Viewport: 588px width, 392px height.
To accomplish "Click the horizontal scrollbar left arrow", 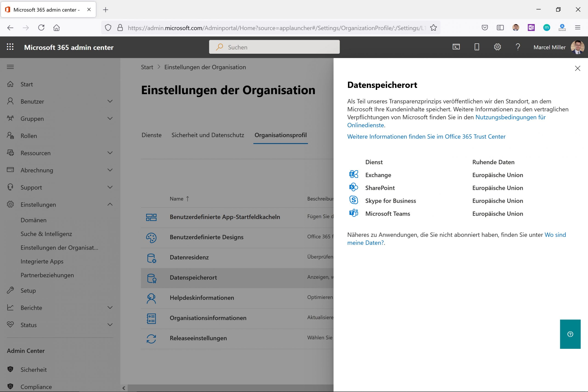I will tap(124, 388).
